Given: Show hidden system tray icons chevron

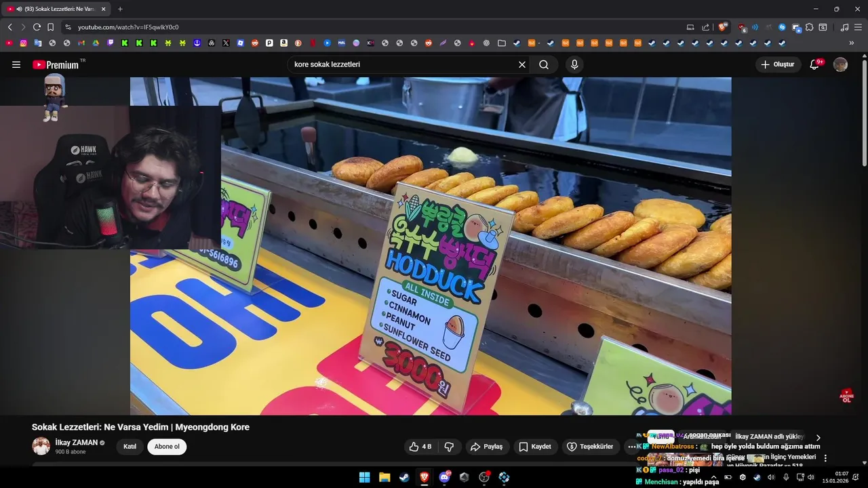Looking at the screenshot, I should click(713, 477).
